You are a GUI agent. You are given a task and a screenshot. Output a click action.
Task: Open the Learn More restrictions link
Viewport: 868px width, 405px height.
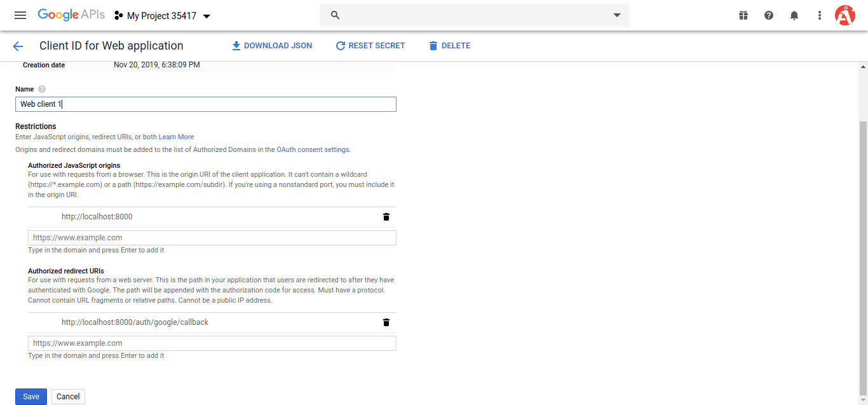[176, 136]
